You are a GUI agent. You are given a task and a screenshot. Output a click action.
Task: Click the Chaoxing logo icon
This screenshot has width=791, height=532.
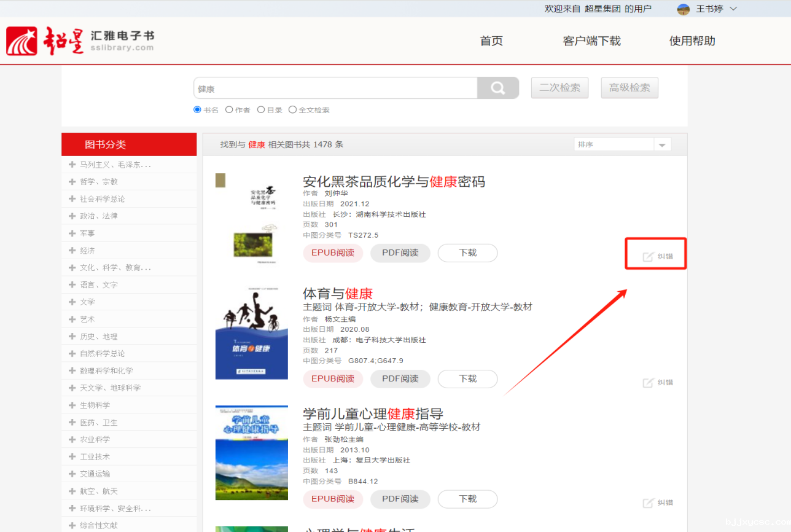(22, 41)
